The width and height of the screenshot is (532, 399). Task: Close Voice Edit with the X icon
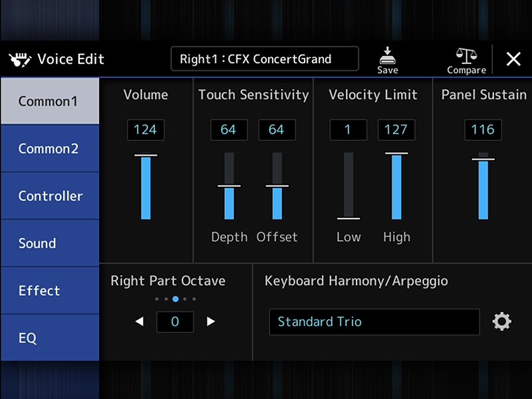(x=513, y=59)
